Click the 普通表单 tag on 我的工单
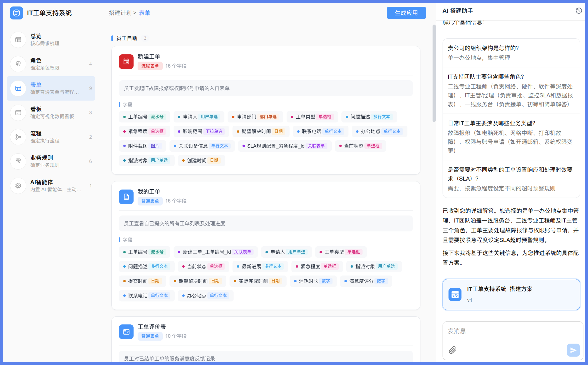588x365 pixels. click(150, 201)
